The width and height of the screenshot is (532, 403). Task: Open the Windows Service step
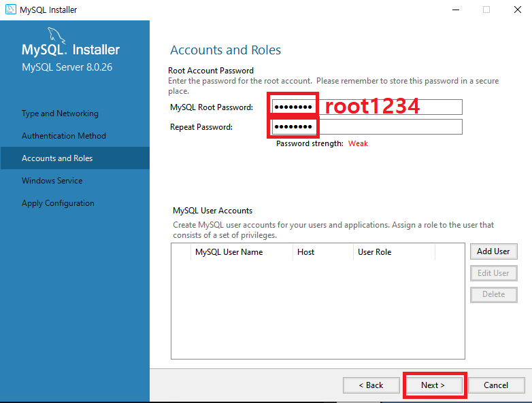[52, 180]
